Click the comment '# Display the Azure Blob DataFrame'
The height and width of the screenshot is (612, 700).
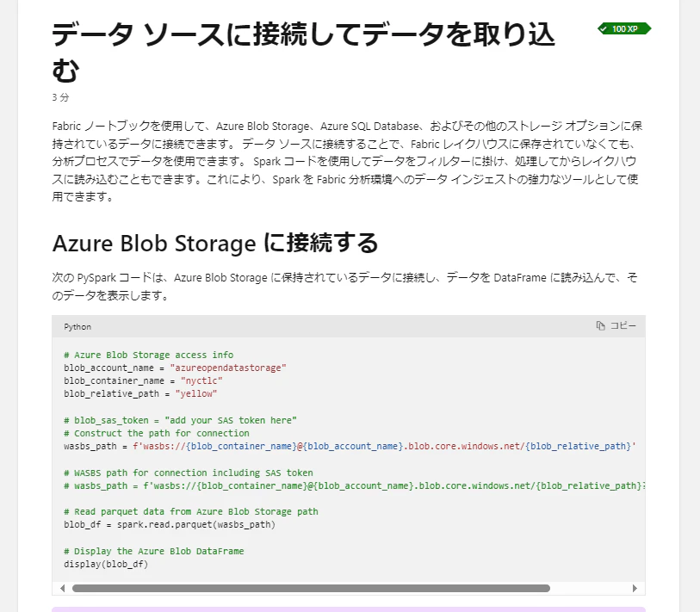click(x=154, y=551)
